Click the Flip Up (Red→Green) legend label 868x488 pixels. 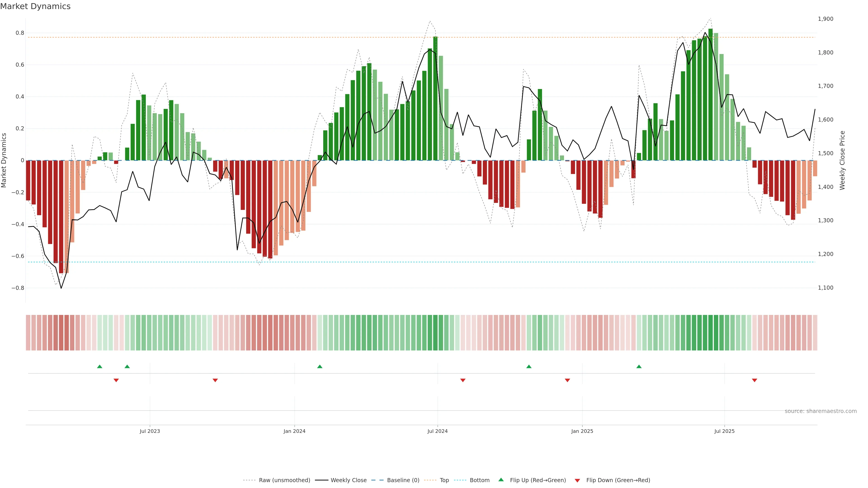538,480
